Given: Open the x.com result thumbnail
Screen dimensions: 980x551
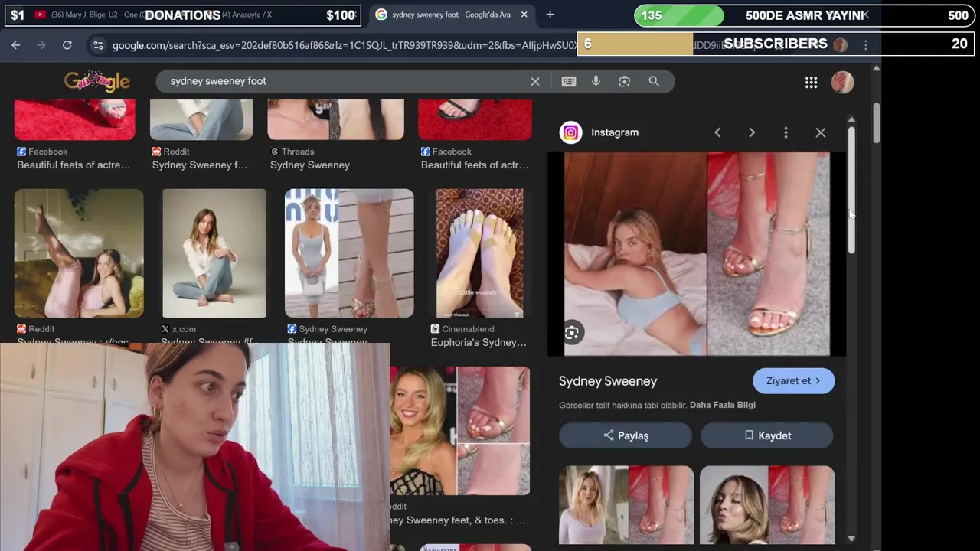Looking at the screenshot, I should [214, 253].
